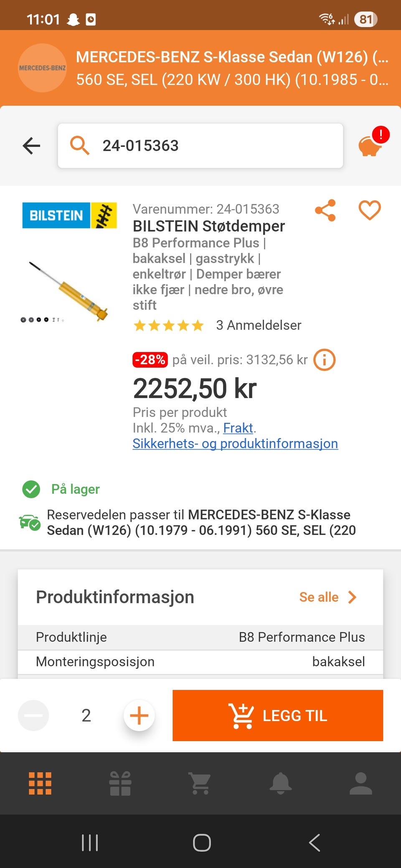The height and width of the screenshot is (868, 401).
Task: Decrease quantity with minus button
Action: (x=33, y=715)
